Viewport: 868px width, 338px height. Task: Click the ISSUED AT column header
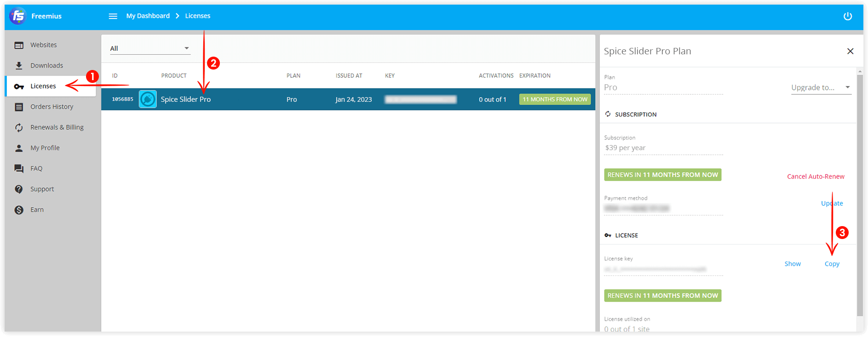tap(349, 76)
